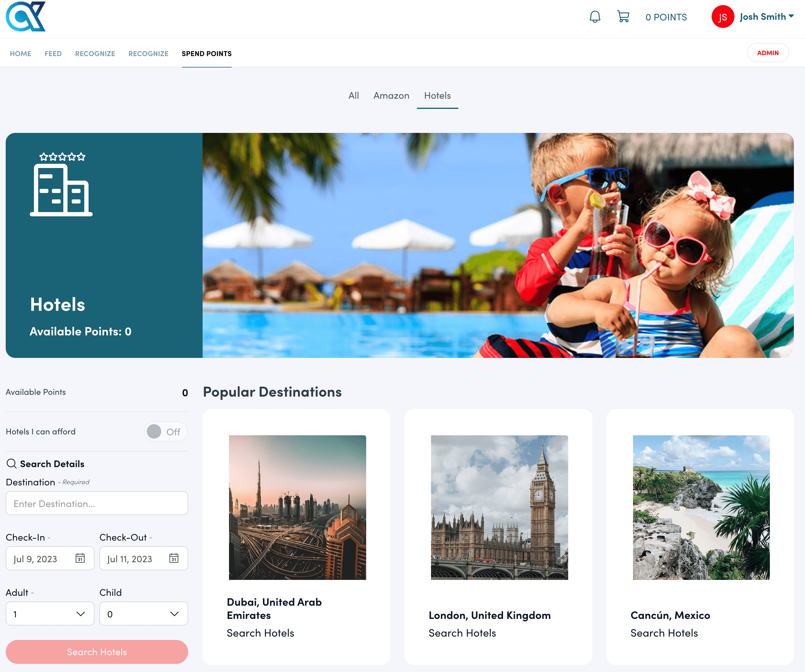Viewport: 805px width, 672px height.
Task: Click the Search Details magnifier icon
Action: tap(11, 463)
